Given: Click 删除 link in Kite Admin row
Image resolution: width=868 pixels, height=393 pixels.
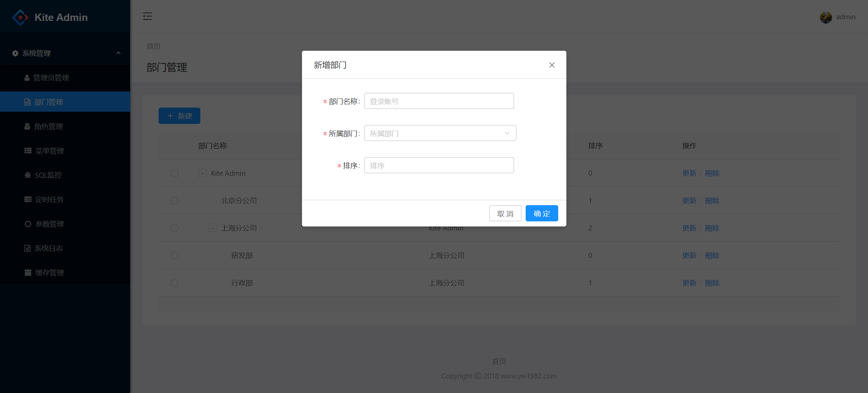Looking at the screenshot, I should point(712,173).
